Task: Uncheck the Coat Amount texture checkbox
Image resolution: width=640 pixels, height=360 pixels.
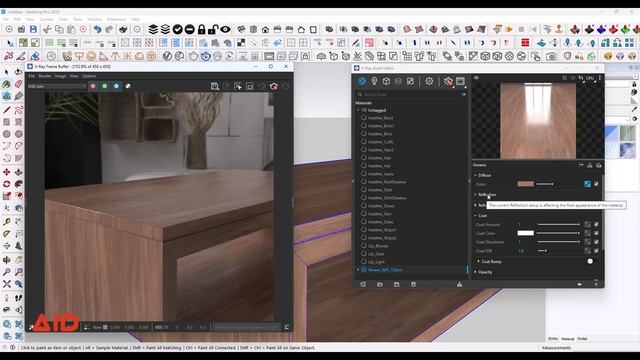Action: point(596,224)
